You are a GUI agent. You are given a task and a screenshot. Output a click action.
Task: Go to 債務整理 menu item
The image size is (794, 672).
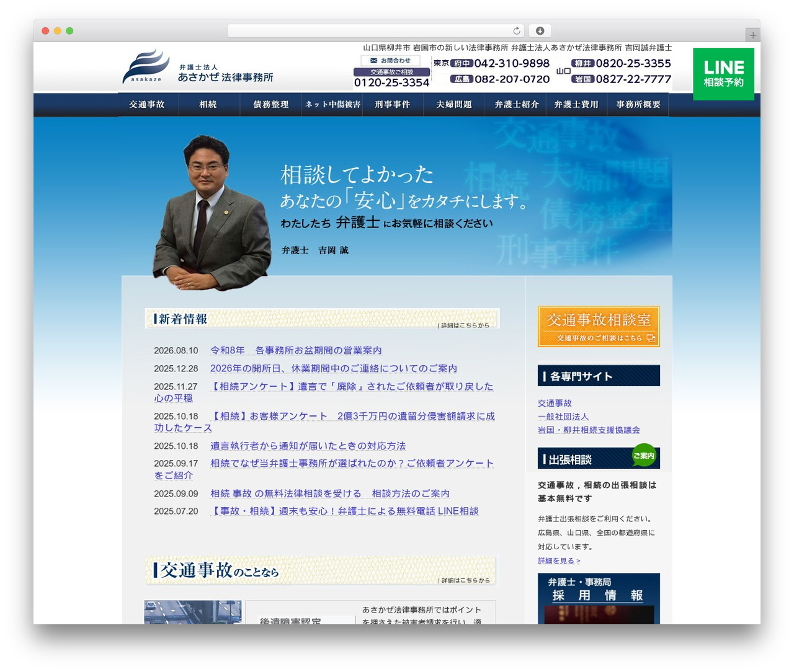click(270, 105)
